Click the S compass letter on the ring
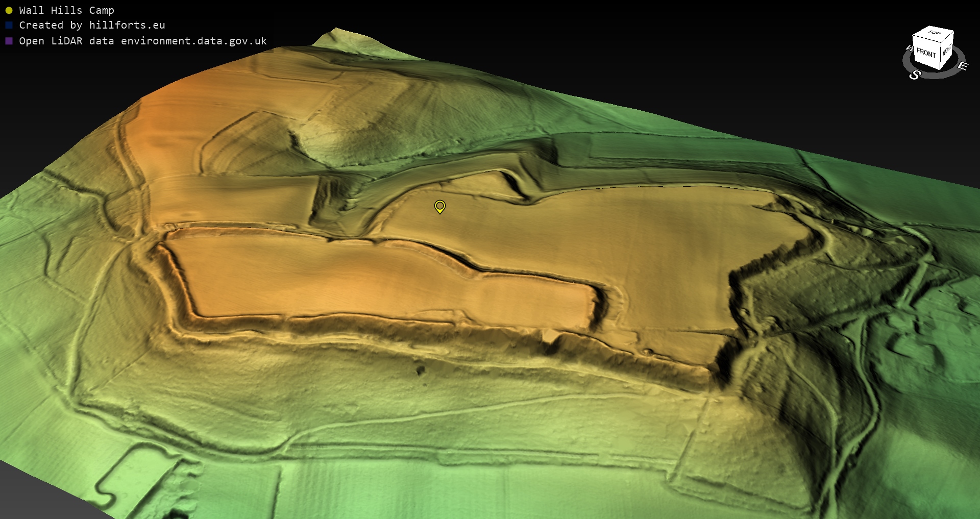Viewport: 980px width, 519px height. pyautogui.click(x=915, y=75)
